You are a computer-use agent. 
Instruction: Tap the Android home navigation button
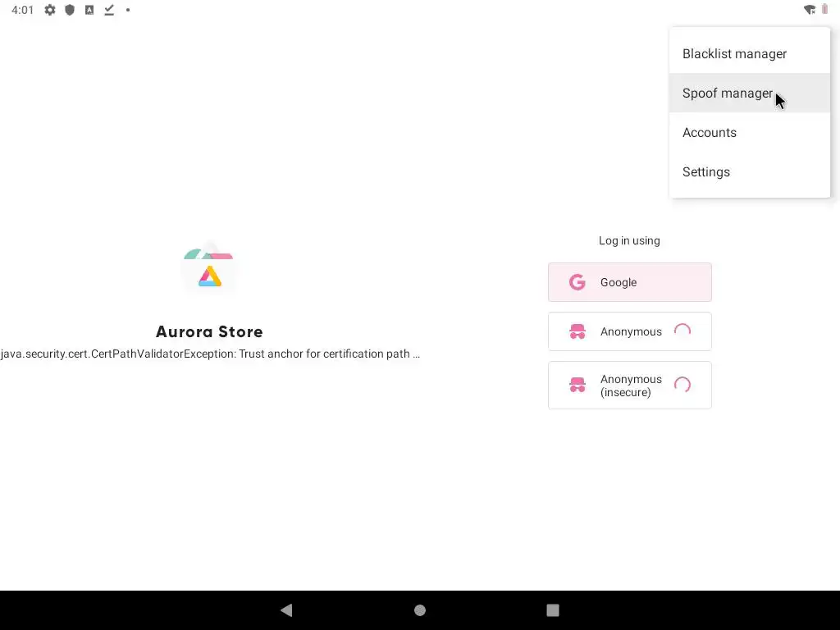point(420,610)
